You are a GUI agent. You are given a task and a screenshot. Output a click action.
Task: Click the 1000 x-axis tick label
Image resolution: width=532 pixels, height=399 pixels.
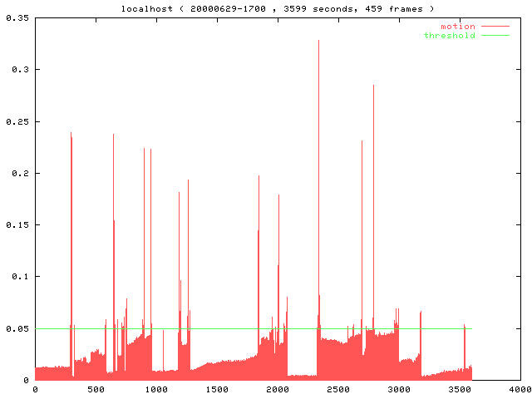click(156, 389)
